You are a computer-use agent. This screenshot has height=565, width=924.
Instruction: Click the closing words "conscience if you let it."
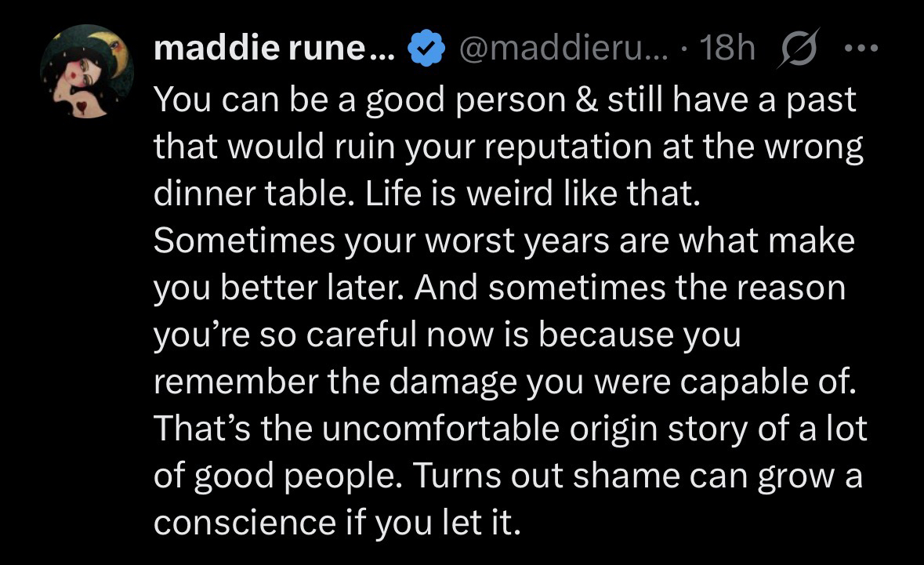337,523
